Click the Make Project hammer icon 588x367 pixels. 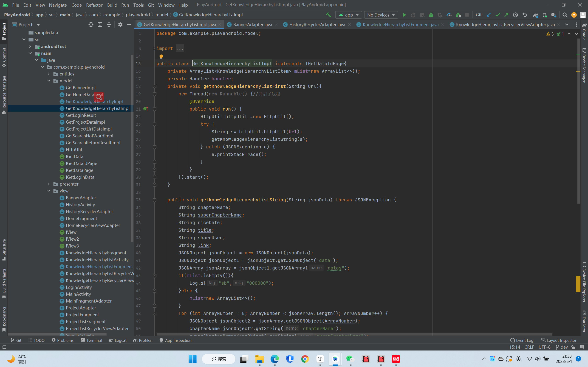click(x=328, y=15)
